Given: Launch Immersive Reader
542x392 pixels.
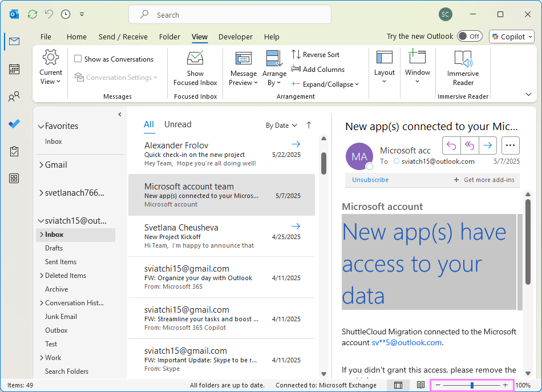Looking at the screenshot, I should click(463, 68).
